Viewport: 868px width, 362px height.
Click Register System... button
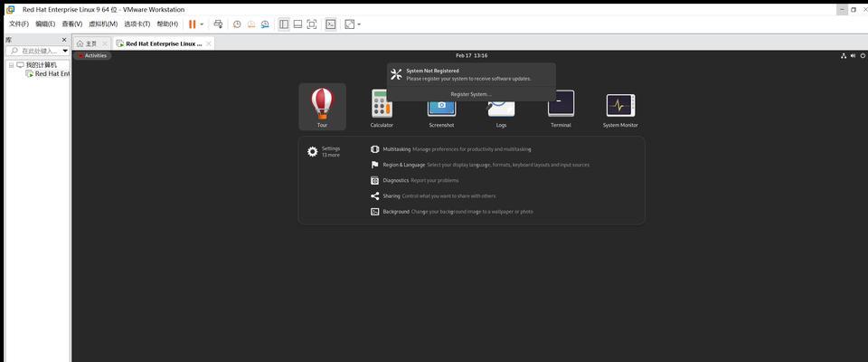471,94
